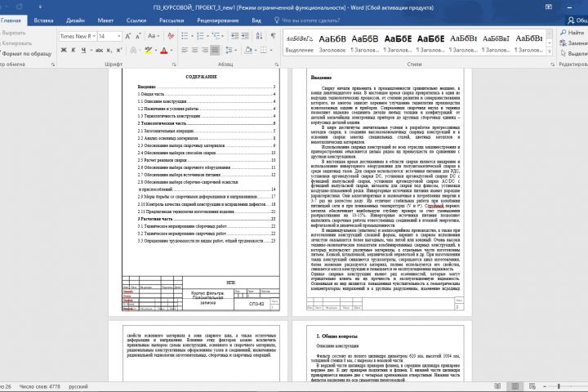Apply paragraph shading with paint bucket
Viewport: 588px width, 392px height.
point(248,50)
